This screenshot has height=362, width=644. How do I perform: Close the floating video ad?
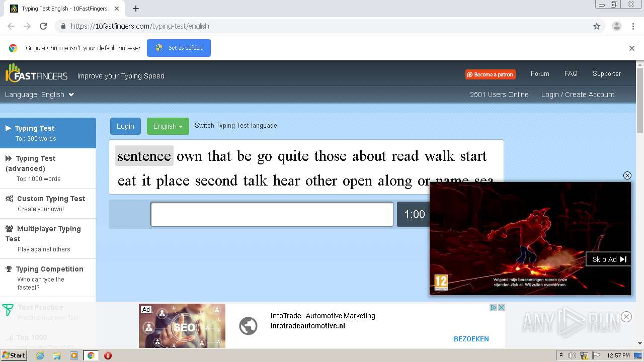[x=627, y=175]
